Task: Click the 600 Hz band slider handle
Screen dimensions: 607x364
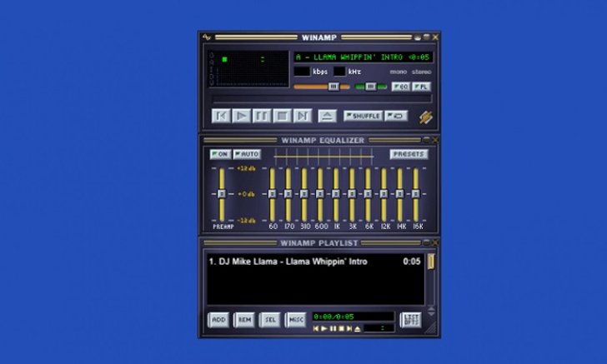Action: (x=320, y=193)
